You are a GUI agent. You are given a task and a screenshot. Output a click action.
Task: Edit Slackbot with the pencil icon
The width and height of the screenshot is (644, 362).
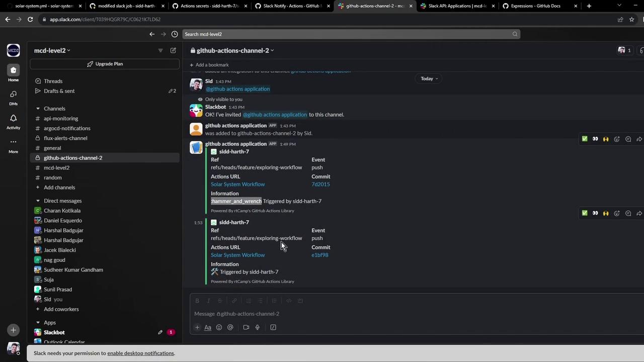click(x=160, y=332)
